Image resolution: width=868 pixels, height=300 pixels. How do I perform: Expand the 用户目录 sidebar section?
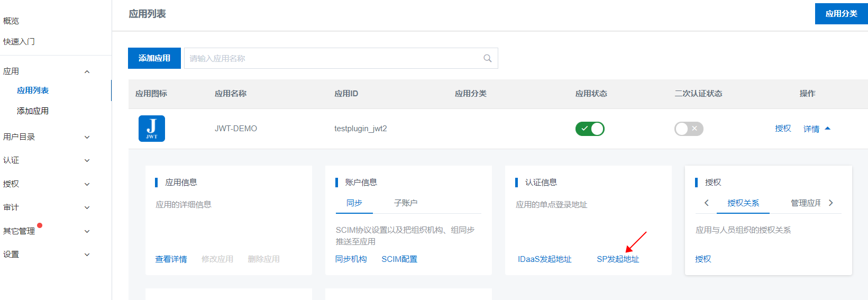tap(87, 137)
